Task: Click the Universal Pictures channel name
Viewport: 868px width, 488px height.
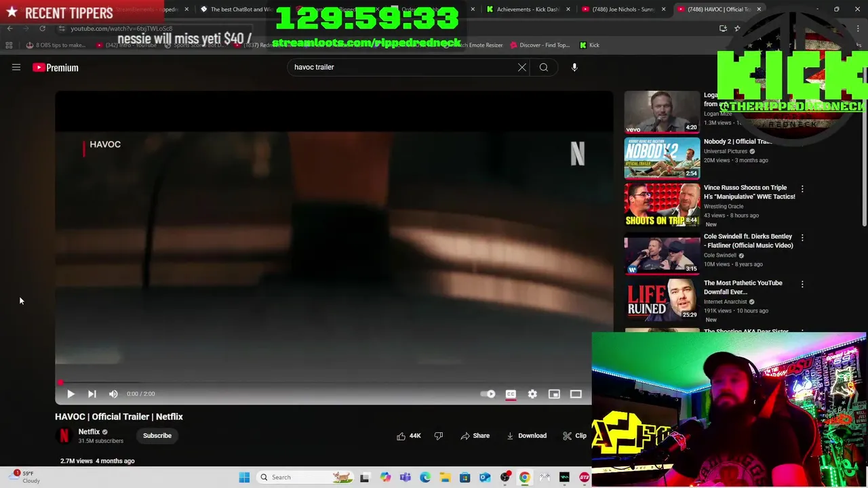Action: [x=726, y=151]
